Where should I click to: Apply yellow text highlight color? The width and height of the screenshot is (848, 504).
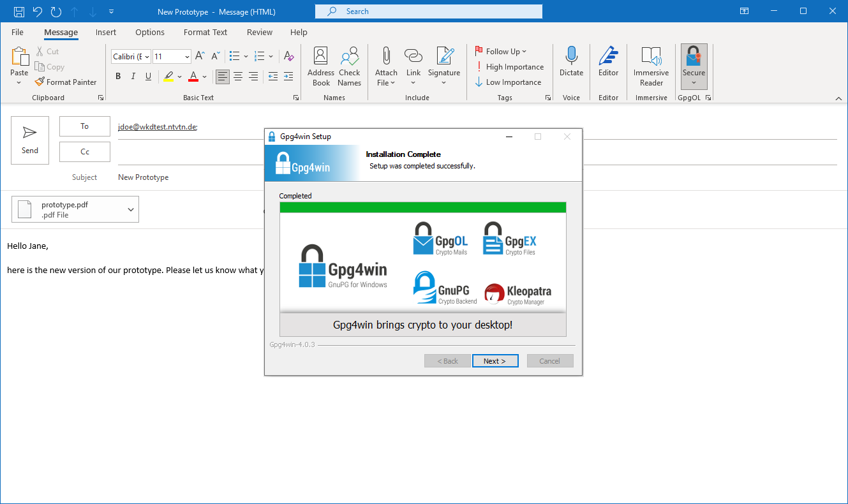[168, 77]
